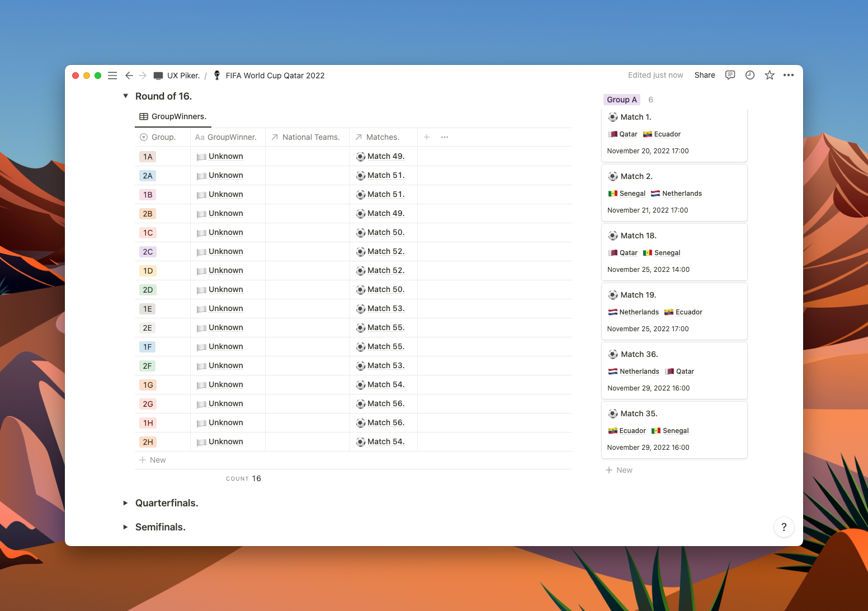Click Unknown in the 2F row
The image size is (868, 611).
(226, 365)
